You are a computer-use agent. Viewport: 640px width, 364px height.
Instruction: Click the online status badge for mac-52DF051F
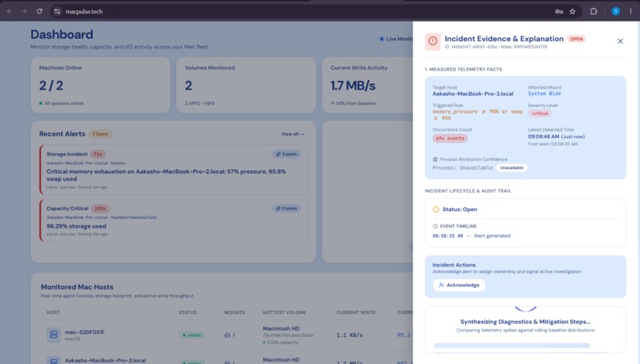click(x=192, y=335)
